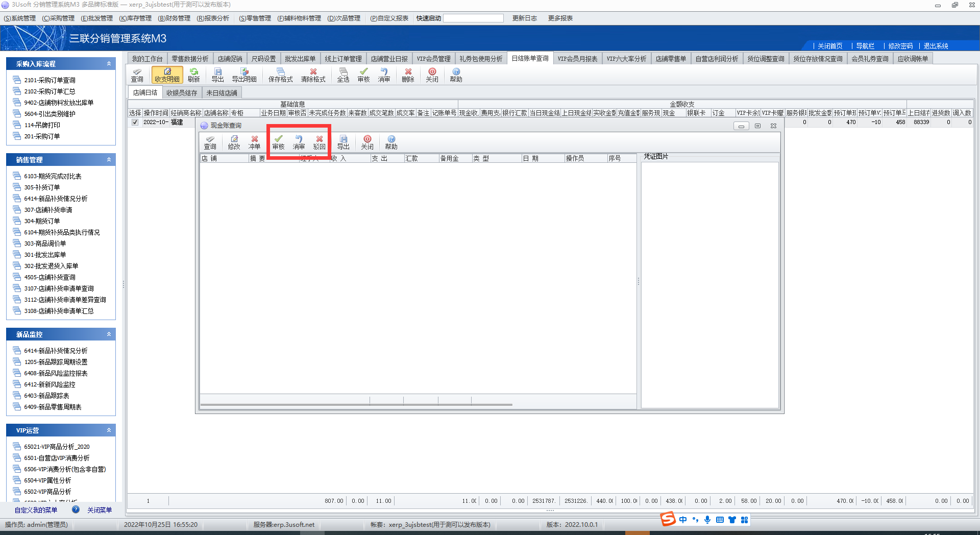Click the 删除 delete icon
Image resolution: width=980 pixels, height=535 pixels.
[408, 75]
